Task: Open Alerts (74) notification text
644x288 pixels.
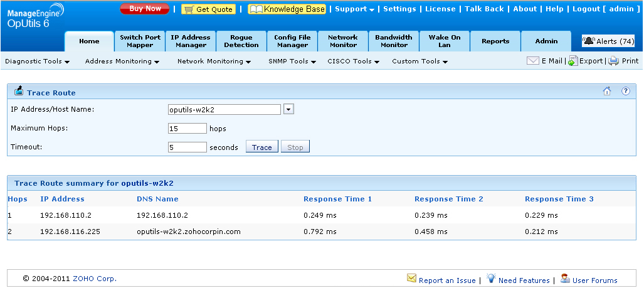Action: point(615,41)
